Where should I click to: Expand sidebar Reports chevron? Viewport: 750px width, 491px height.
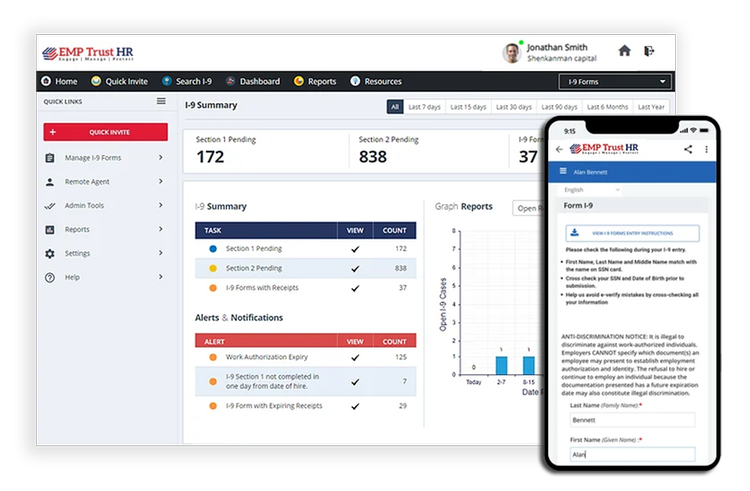click(x=161, y=229)
